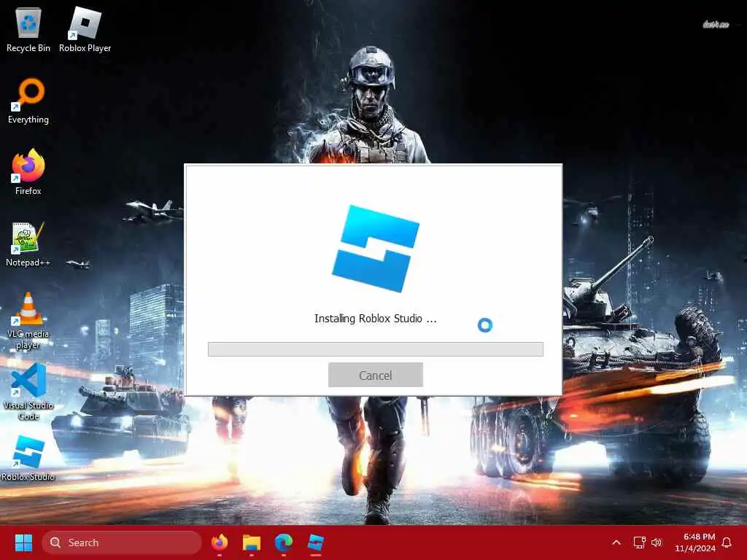Click the 'Installing Roblox Studio ...' status text
Viewport: 747px width, 560px height.
(x=376, y=319)
